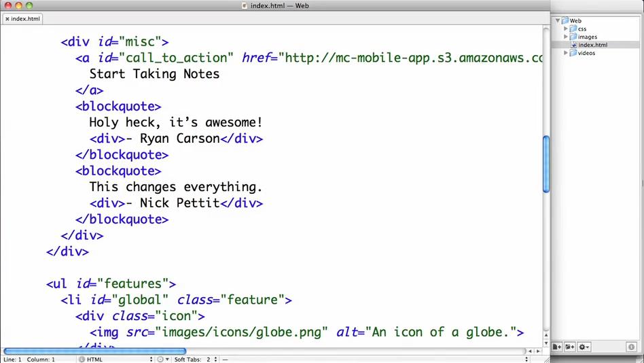This screenshot has width=644, height=363.
Task: Open the Soft Tabs size dropdown
Action: tap(195, 360)
